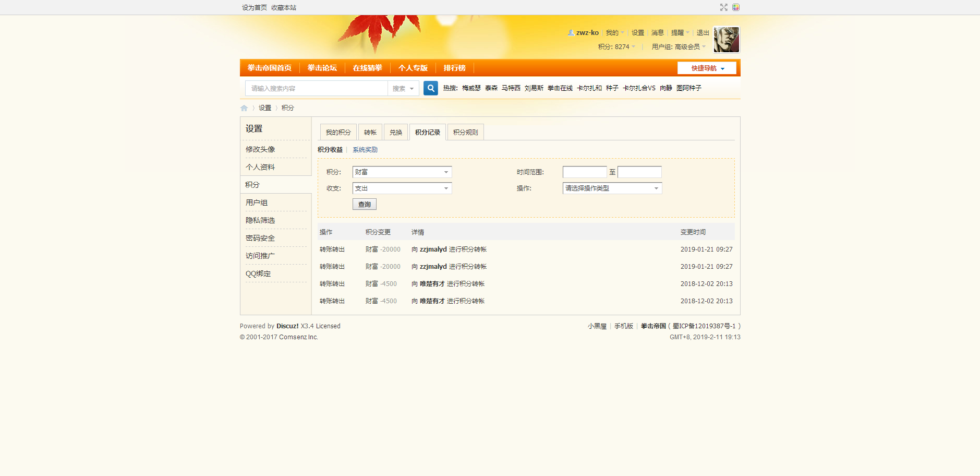Viewport: 980px width, 476px height.
Task: Click the end date input field
Action: click(x=639, y=172)
